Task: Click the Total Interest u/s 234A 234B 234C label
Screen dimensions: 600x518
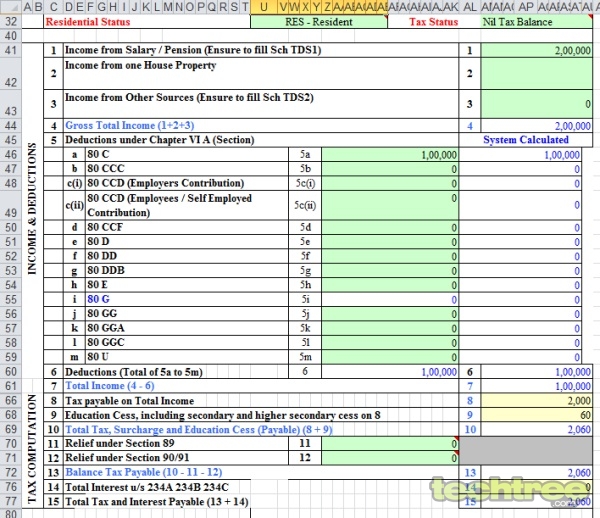Action: [x=147, y=487]
